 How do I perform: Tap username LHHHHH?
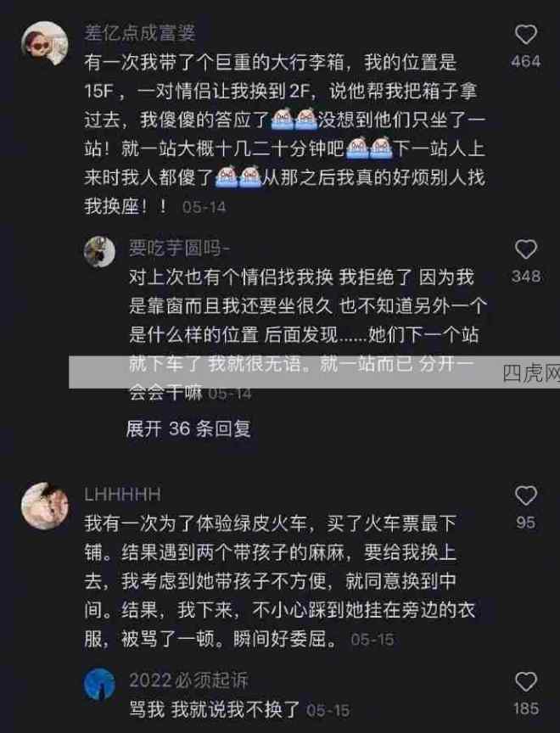122,494
